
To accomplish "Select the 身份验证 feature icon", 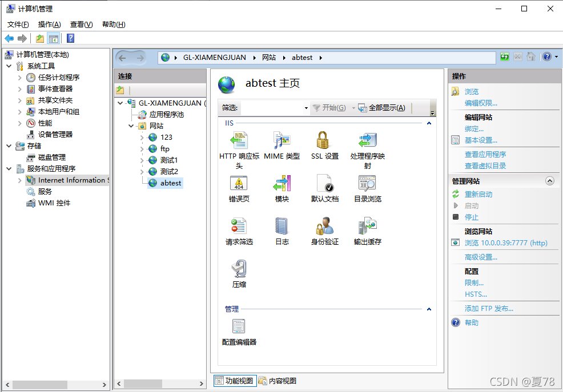I will [x=324, y=227].
